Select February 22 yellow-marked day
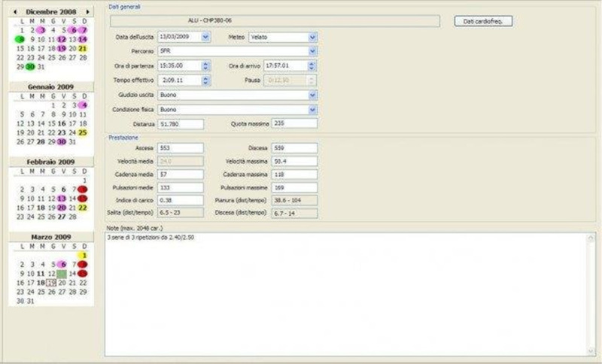Viewport: 602px width, 364px height. pyautogui.click(x=83, y=208)
